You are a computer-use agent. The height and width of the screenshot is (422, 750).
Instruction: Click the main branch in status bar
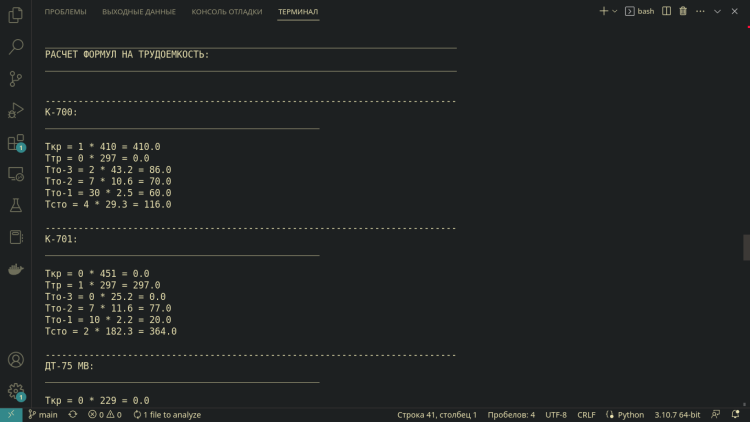point(42,414)
